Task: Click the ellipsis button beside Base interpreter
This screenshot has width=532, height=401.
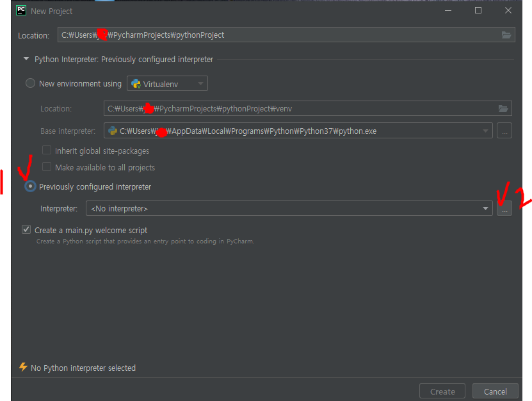Action: (x=504, y=131)
